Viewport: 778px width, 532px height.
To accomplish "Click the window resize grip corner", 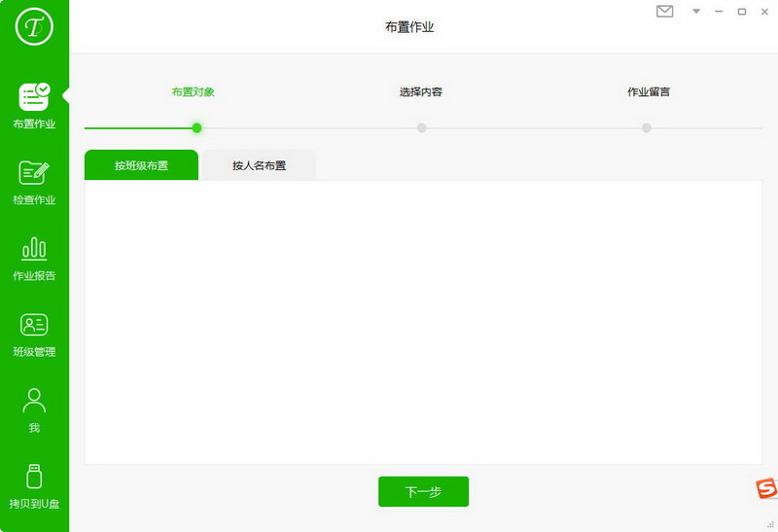I will click(770, 524).
